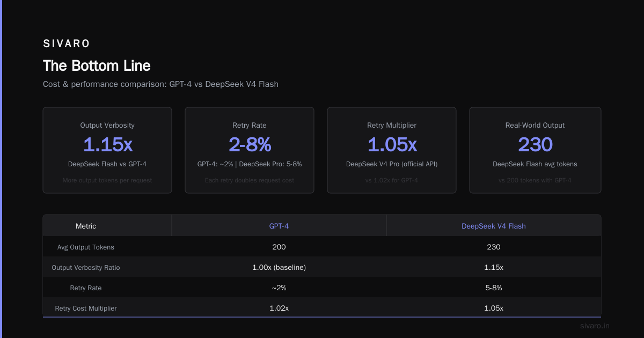
Task: Select 'The Bottom Line' heading
Action: 97,66
